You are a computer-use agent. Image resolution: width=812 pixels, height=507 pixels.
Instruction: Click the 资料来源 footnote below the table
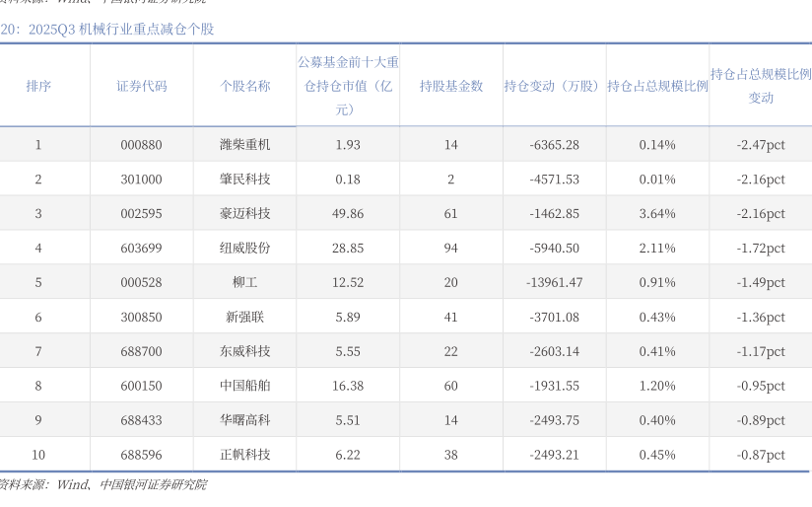[x=103, y=484]
